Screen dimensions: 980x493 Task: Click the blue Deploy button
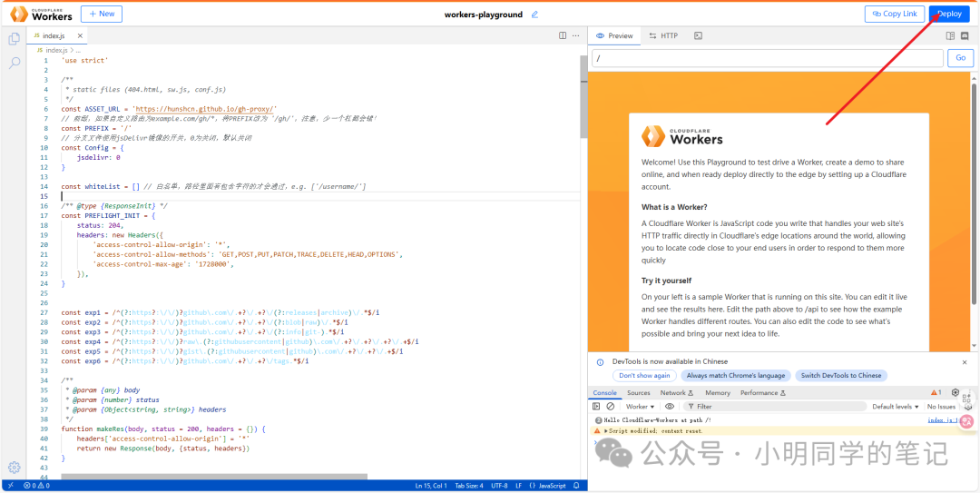point(949,14)
